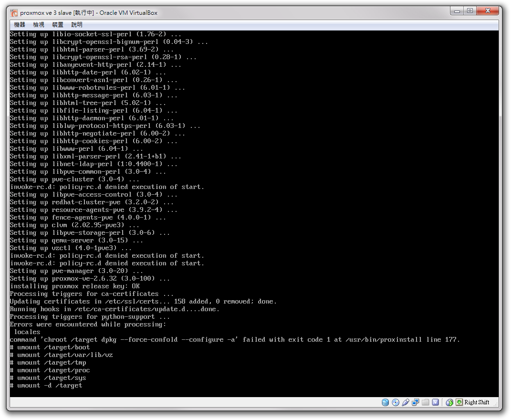Click the USB devices status icon
511x420 pixels.
406,402
